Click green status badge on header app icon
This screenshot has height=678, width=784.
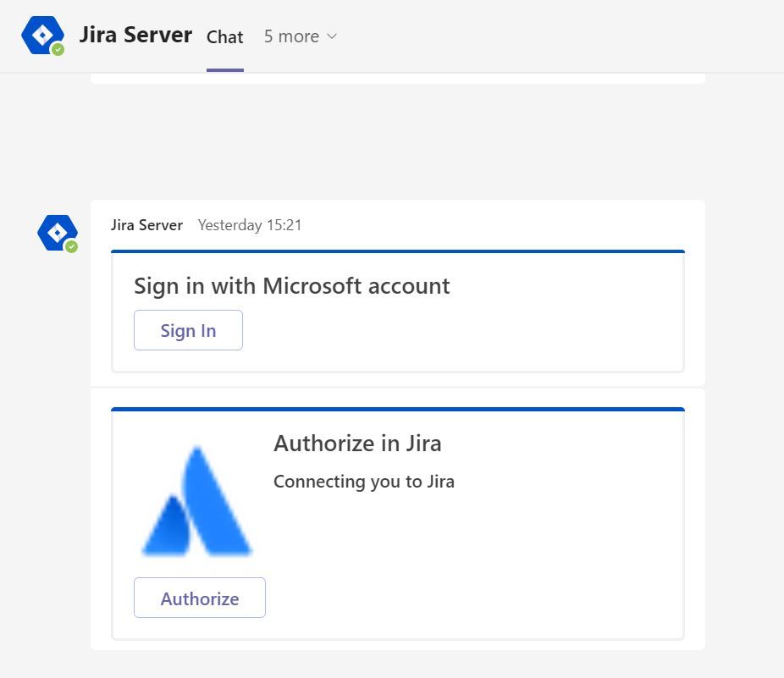(x=58, y=50)
